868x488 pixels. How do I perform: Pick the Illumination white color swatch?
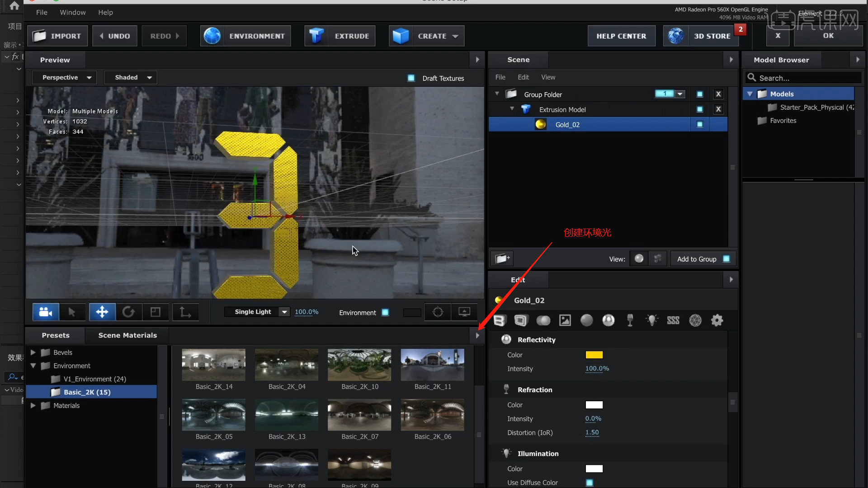(594, 469)
